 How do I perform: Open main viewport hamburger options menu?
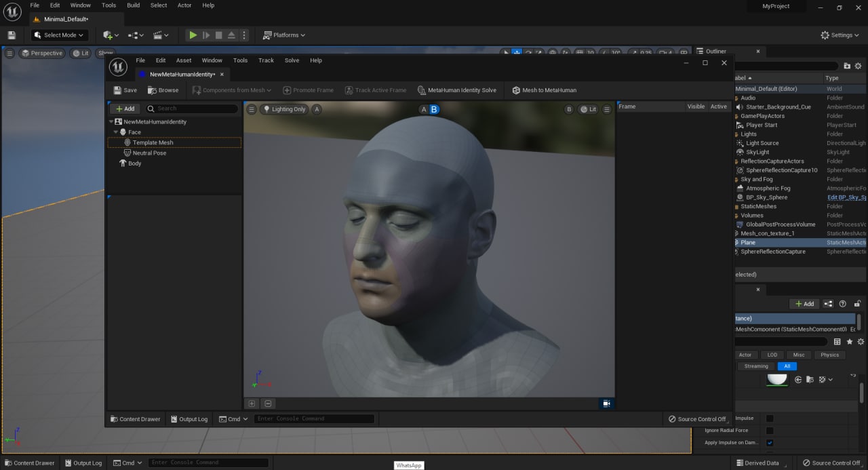tap(10, 53)
